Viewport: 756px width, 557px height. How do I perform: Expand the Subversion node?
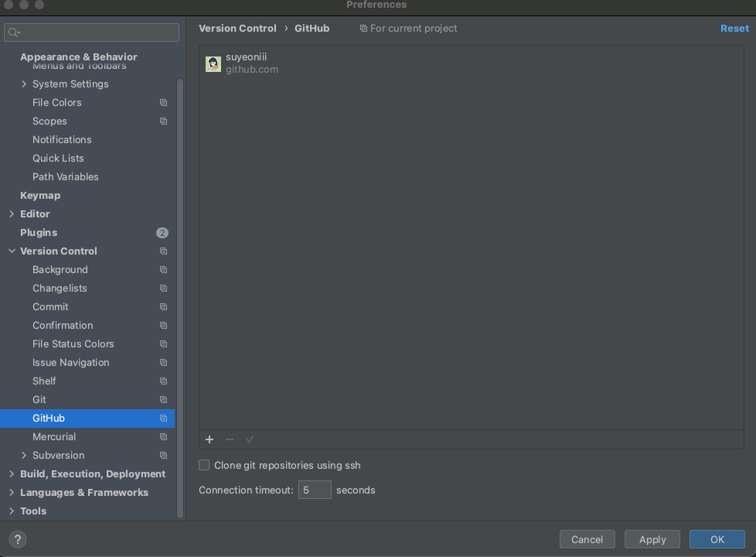pyautogui.click(x=24, y=455)
